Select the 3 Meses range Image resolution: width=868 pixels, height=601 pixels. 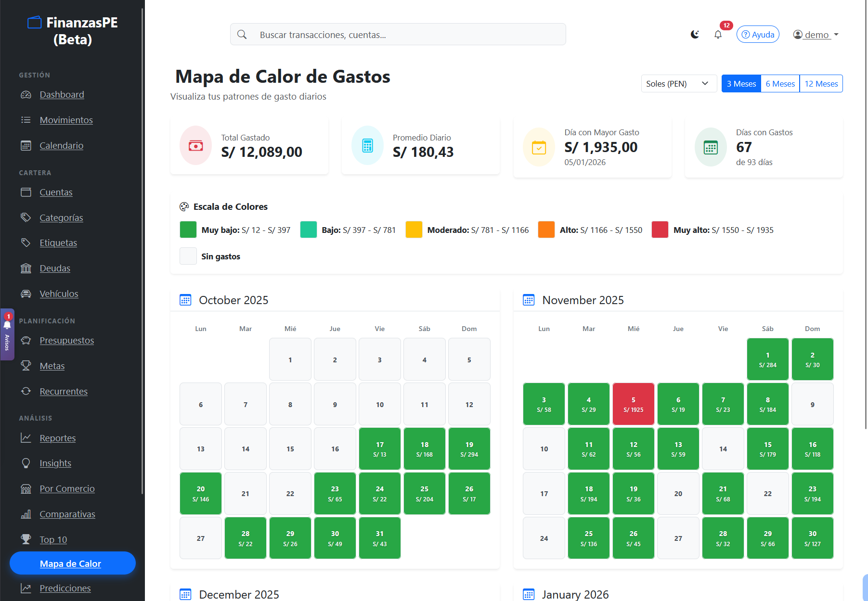pos(741,84)
